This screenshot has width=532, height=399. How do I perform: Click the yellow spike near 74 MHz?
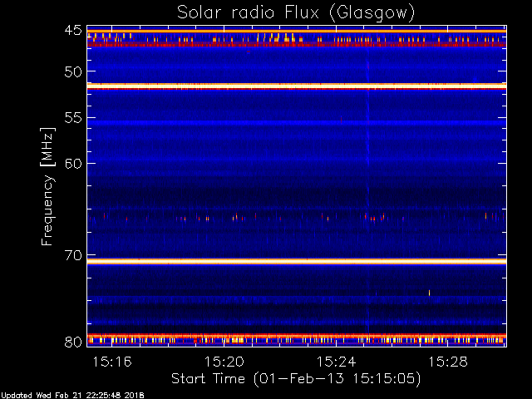(x=429, y=293)
